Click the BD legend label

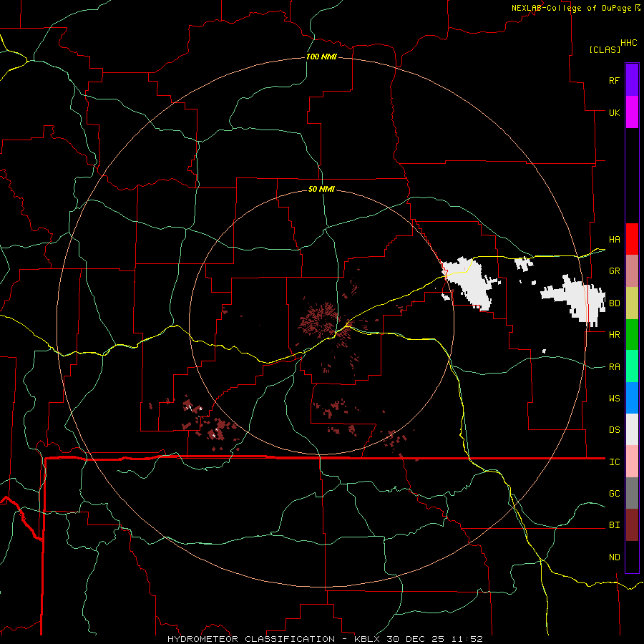[615, 303]
